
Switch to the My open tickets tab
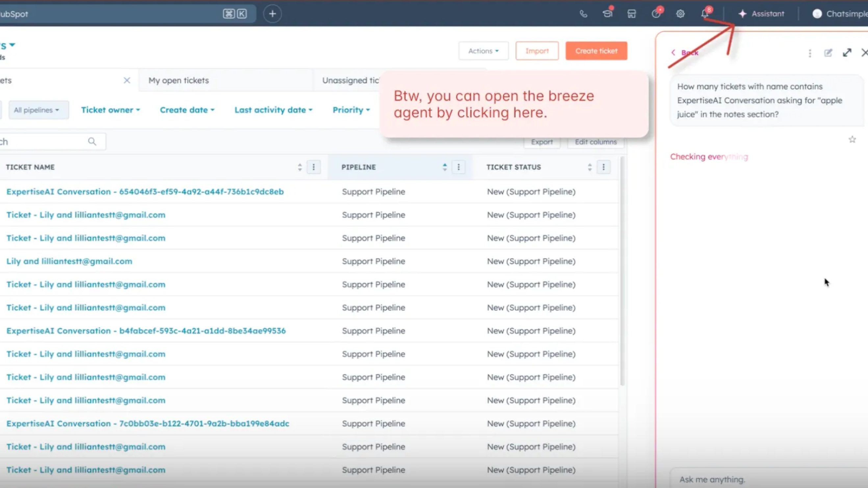click(178, 80)
